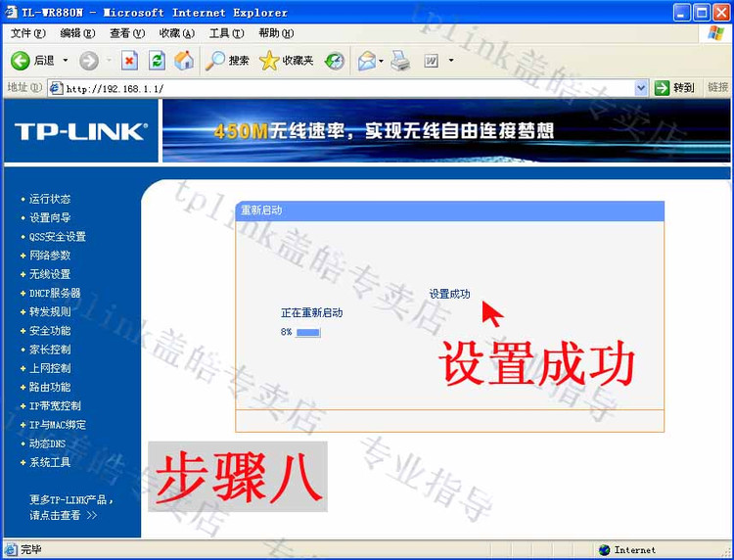
Task: Click the Internet zone globe icon
Action: coord(605,549)
